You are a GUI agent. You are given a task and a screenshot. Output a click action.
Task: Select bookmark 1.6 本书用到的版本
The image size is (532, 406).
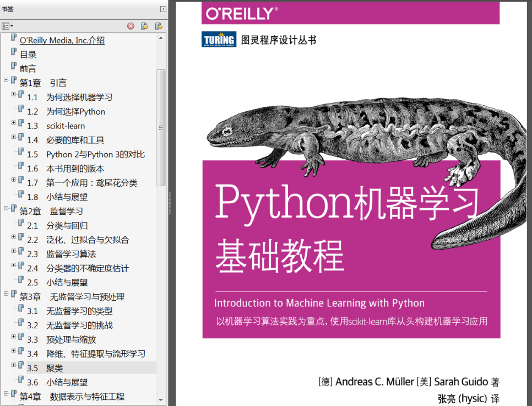[66, 169]
